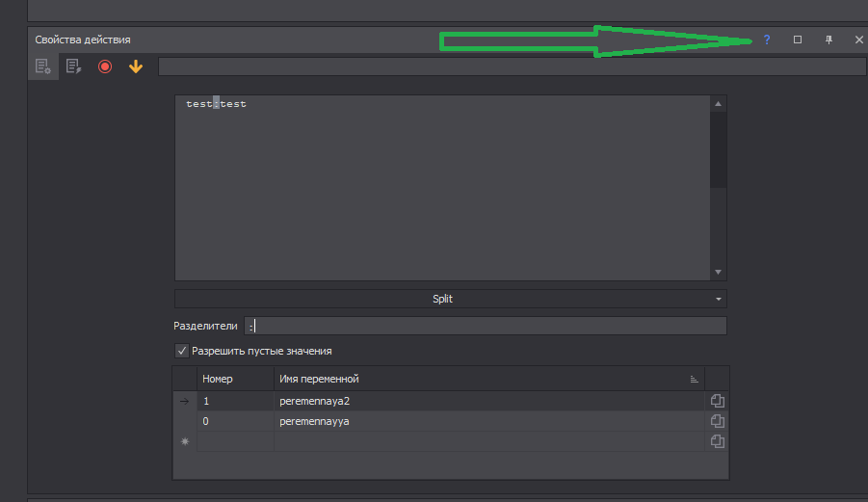Click the empty variable name cell in the new row

tap(489, 441)
